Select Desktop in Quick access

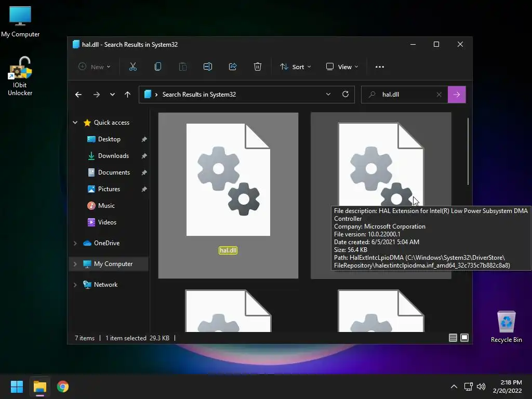[x=109, y=139]
